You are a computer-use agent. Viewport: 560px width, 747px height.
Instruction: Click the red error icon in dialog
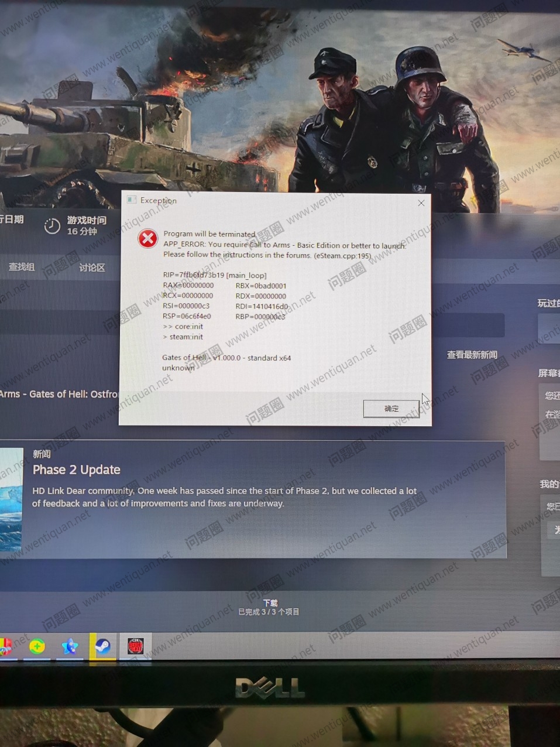(147, 238)
